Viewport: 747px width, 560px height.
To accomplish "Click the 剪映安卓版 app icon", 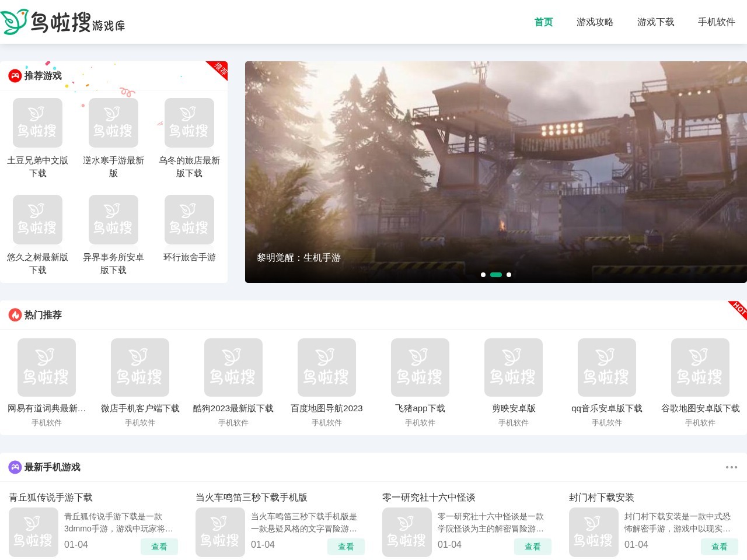I will point(513,367).
